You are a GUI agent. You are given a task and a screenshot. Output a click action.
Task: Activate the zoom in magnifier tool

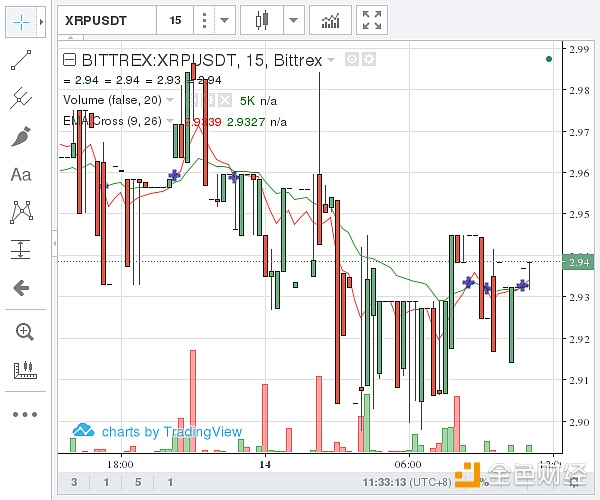coord(24,332)
